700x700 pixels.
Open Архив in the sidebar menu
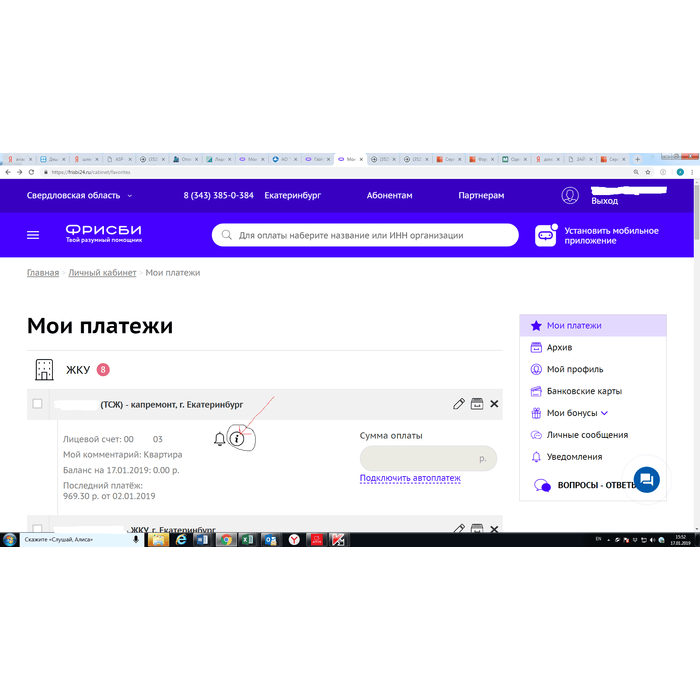[x=559, y=347]
